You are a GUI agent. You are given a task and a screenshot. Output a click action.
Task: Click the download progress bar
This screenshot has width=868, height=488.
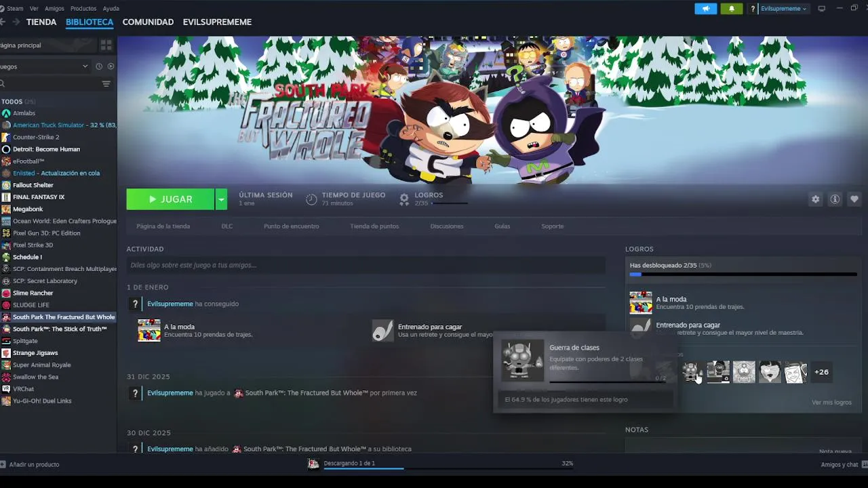[448, 468]
